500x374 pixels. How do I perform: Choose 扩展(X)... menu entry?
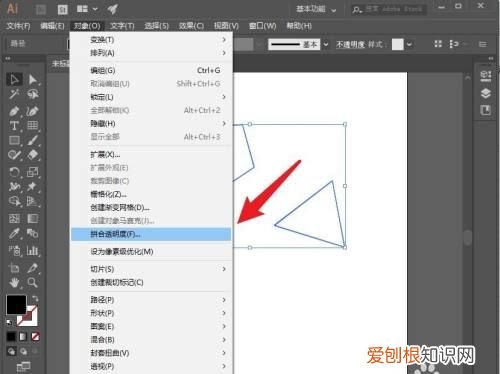(151, 155)
